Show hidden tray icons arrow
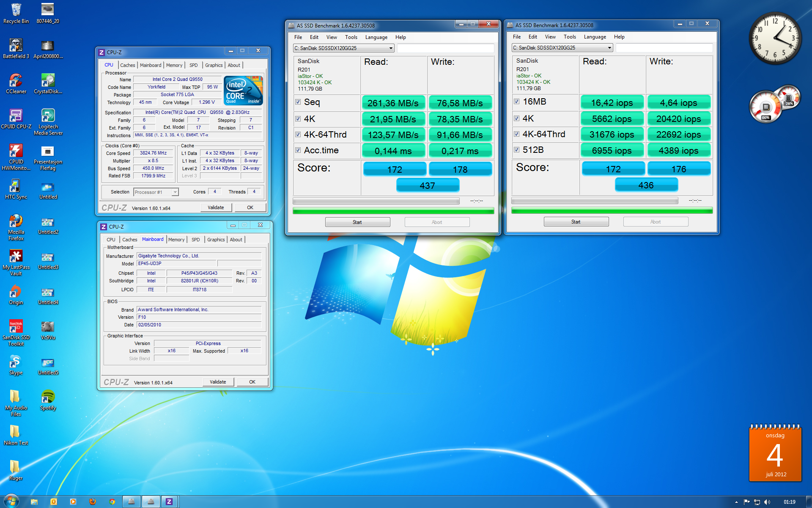 (737, 502)
